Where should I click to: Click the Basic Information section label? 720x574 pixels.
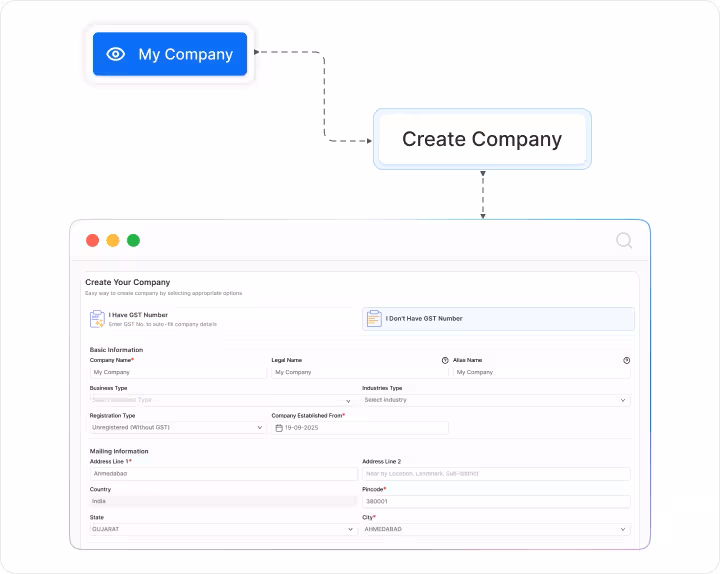pyautogui.click(x=116, y=350)
